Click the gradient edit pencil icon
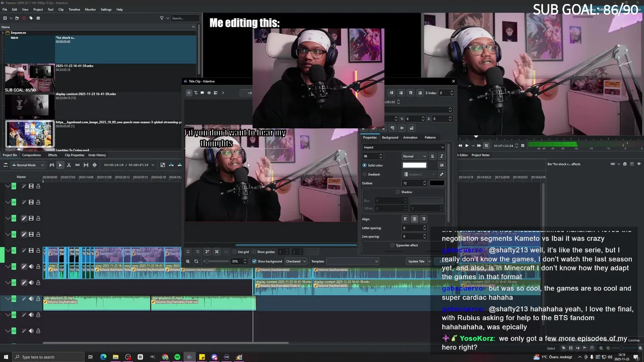Viewport: 644px width, 362px height. click(442, 174)
